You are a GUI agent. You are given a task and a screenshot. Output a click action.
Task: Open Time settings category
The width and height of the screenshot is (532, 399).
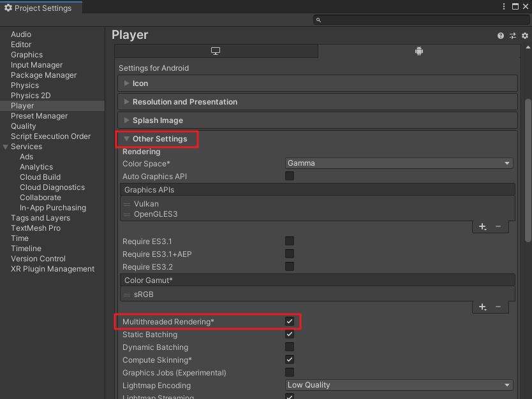coord(20,238)
